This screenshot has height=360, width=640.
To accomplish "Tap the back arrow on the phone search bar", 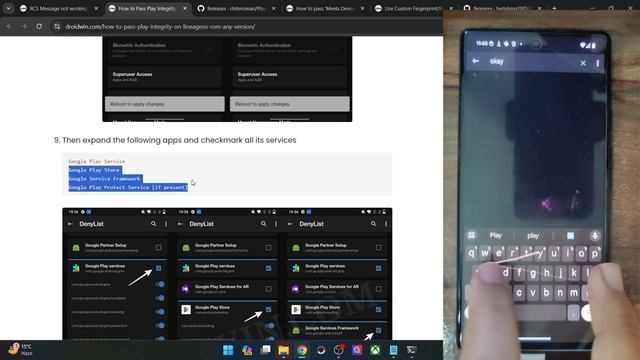I will point(476,61).
